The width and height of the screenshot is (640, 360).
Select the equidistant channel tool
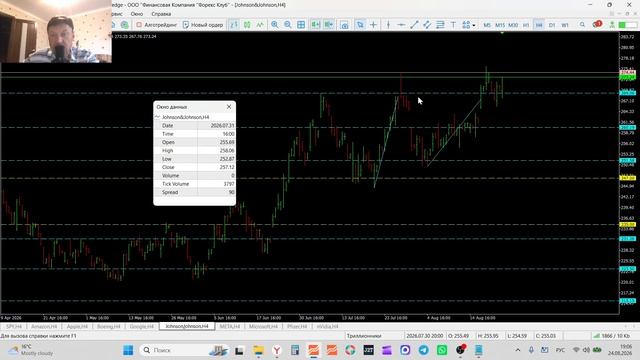tap(427, 25)
